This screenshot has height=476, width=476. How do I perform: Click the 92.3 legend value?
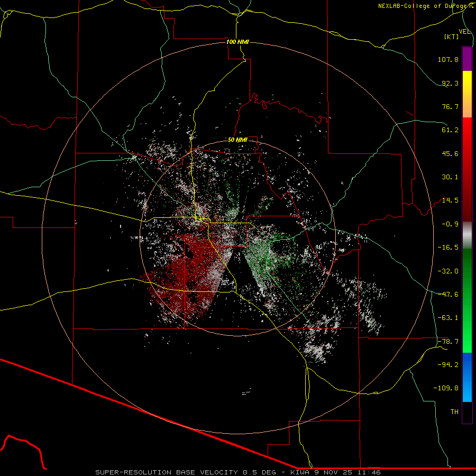[x=450, y=83]
